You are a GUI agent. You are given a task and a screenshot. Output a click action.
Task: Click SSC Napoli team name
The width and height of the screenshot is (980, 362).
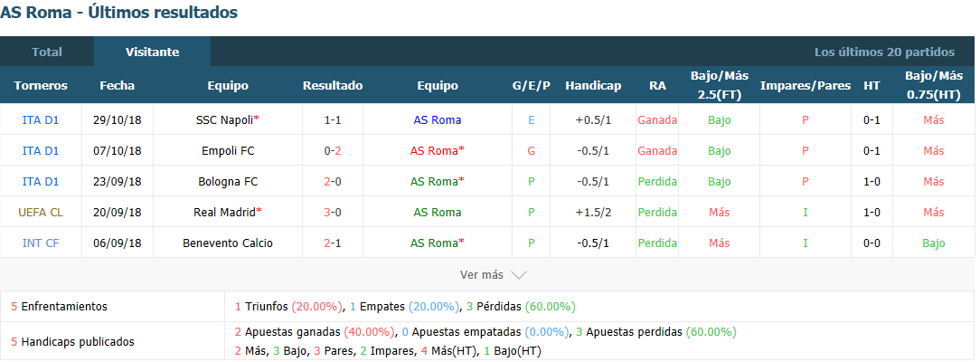pyautogui.click(x=225, y=120)
